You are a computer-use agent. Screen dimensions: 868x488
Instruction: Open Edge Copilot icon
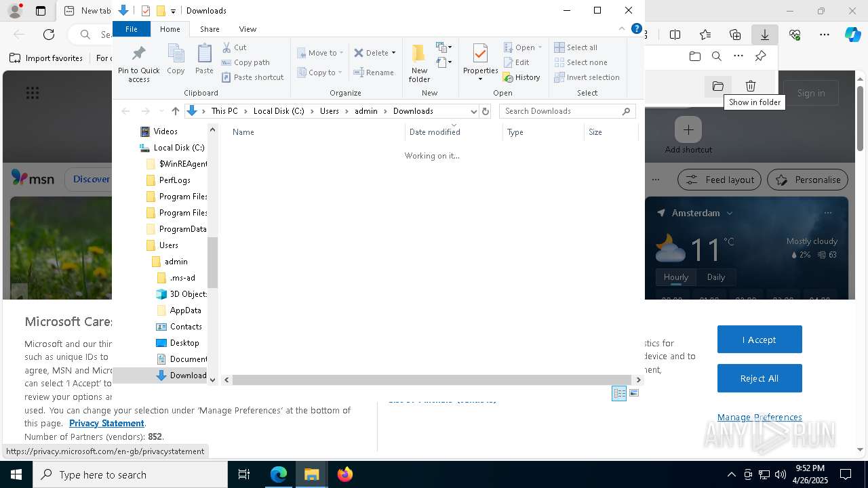(x=852, y=35)
